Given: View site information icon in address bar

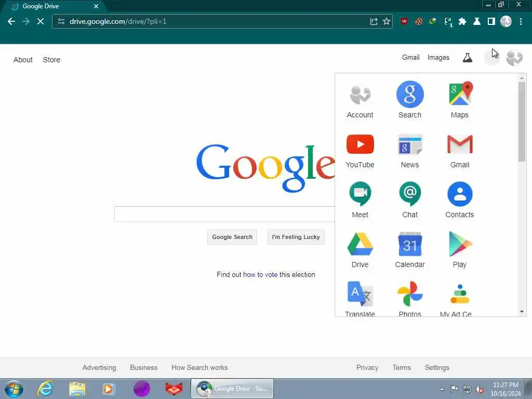Looking at the screenshot, I should (61, 21).
